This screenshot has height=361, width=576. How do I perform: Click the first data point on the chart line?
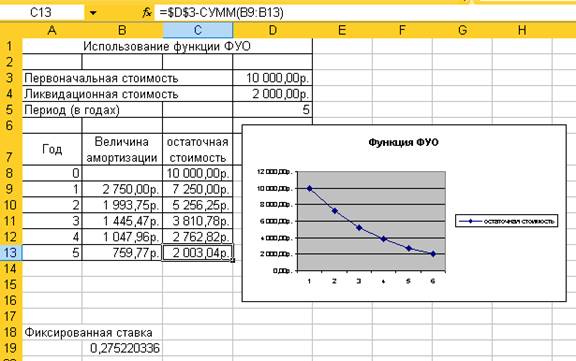pyautogui.click(x=309, y=188)
